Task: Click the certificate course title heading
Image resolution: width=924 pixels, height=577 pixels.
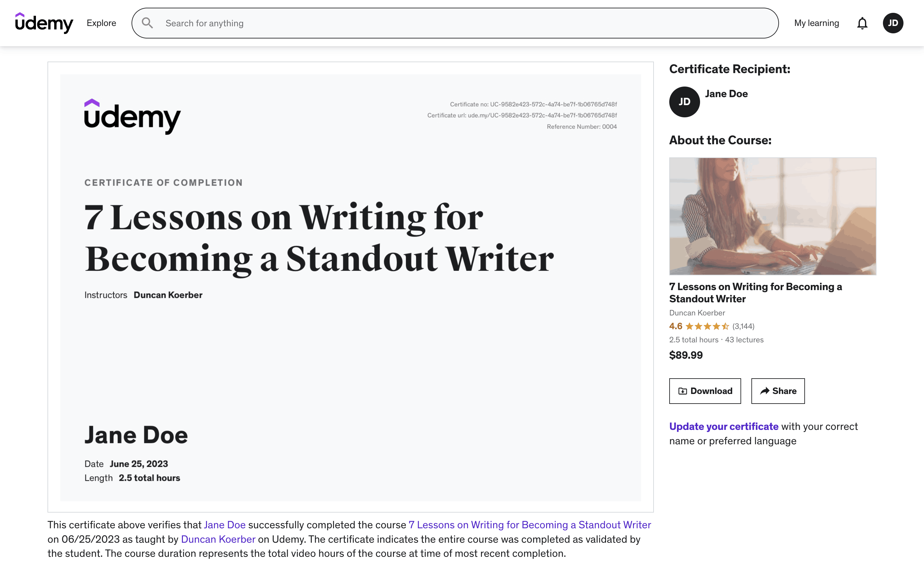Action: tap(319, 237)
